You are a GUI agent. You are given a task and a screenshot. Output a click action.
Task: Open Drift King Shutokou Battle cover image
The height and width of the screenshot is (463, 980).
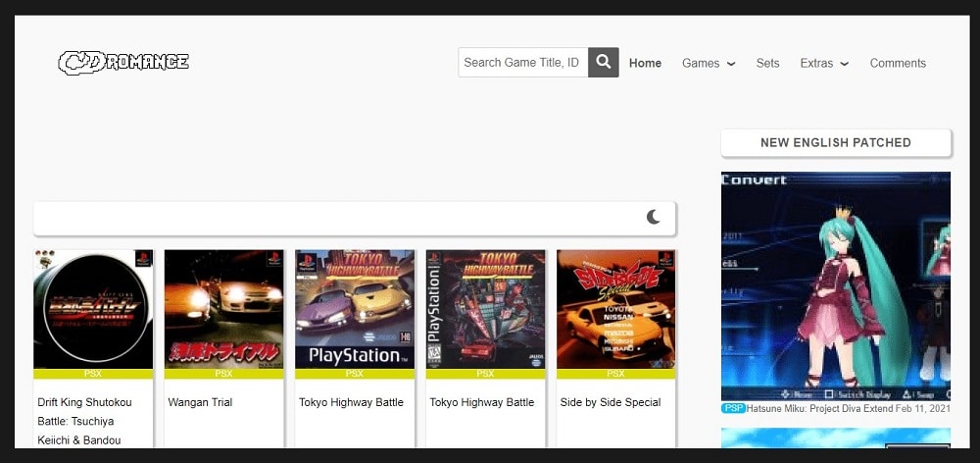pyautogui.click(x=93, y=309)
